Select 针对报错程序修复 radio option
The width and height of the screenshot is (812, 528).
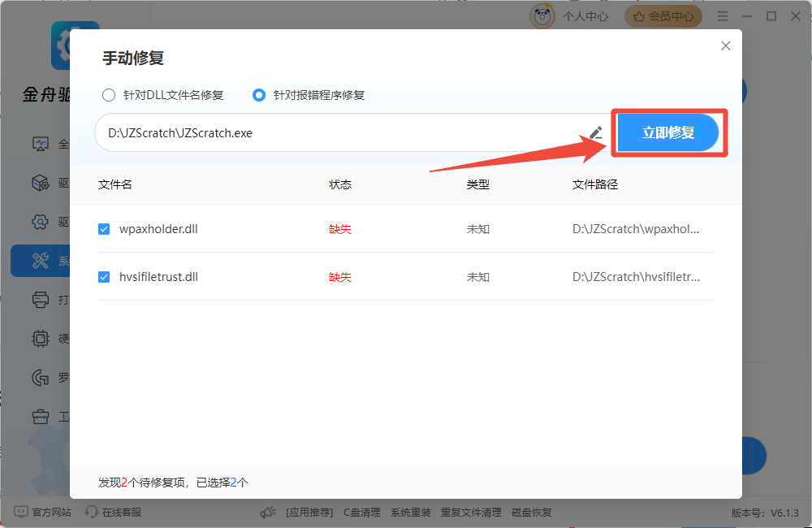(309, 95)
